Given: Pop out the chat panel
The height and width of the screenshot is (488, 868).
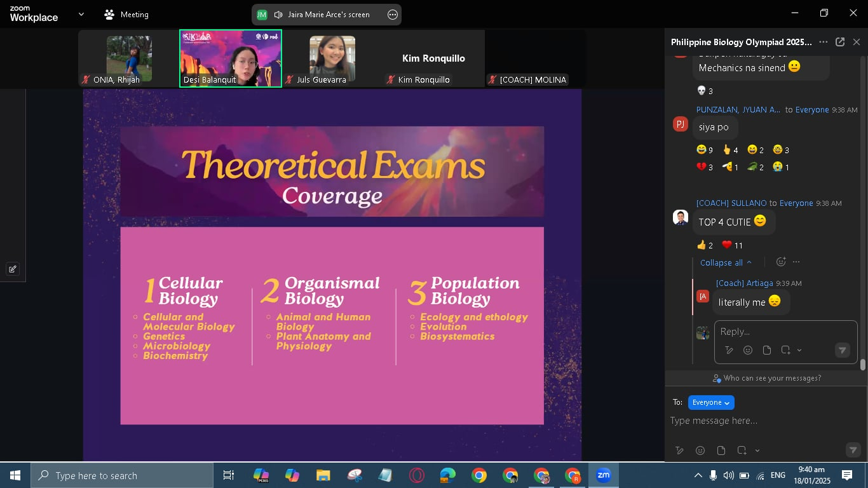Looking at the screenshot, I should pyautogui.click(x=840, y=42).
